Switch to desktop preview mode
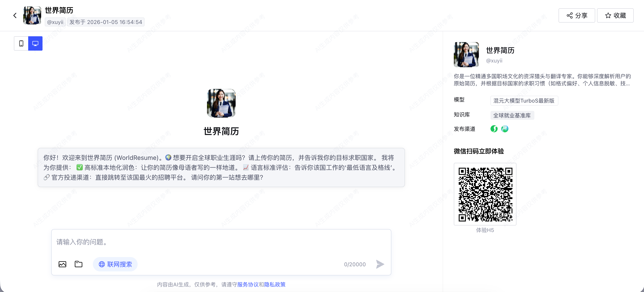Screen dimensions: 644x292 tap(35, 43)
